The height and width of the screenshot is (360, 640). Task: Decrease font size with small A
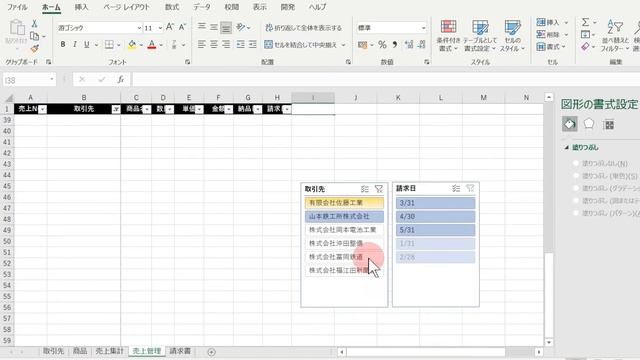pyautogui.click(x=182, y=27)
